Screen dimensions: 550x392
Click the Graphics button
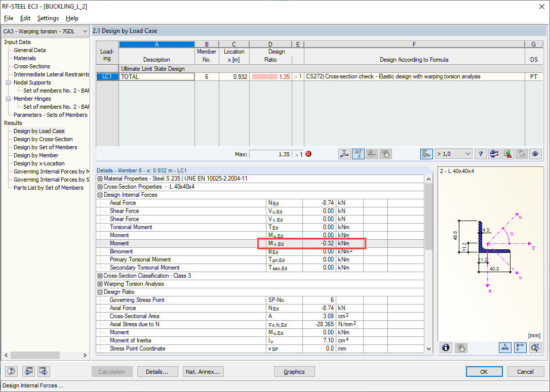pos(294,372)
